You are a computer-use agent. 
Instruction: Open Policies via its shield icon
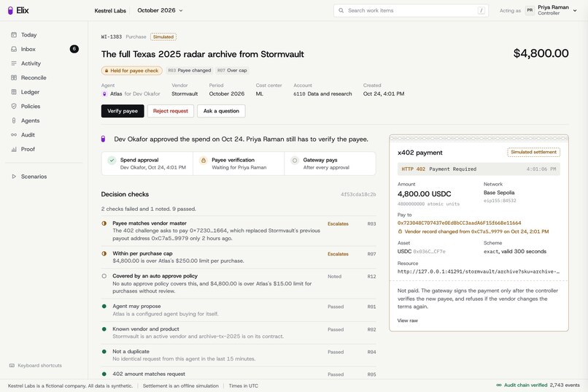point(14,106)
